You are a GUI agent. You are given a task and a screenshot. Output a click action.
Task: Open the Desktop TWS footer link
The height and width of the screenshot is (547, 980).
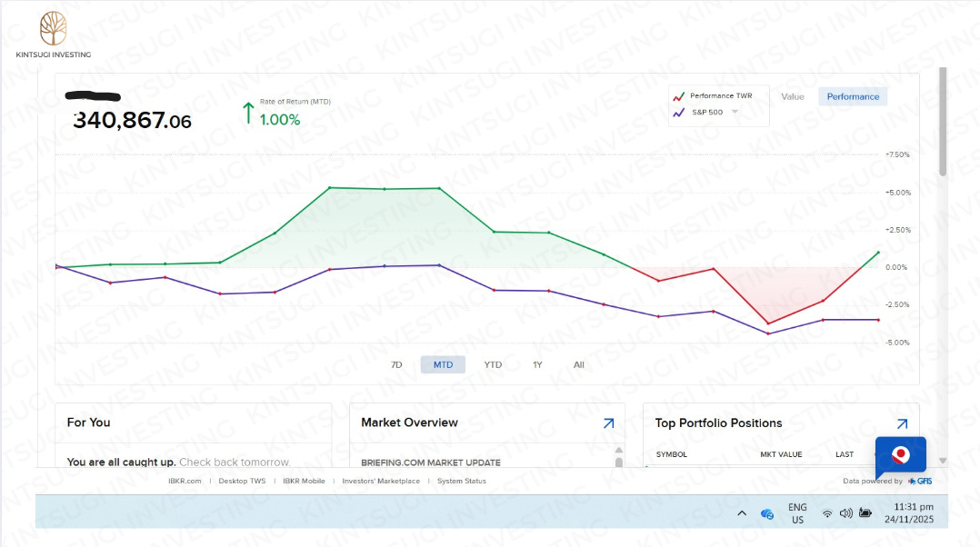(x=242, y=481)
